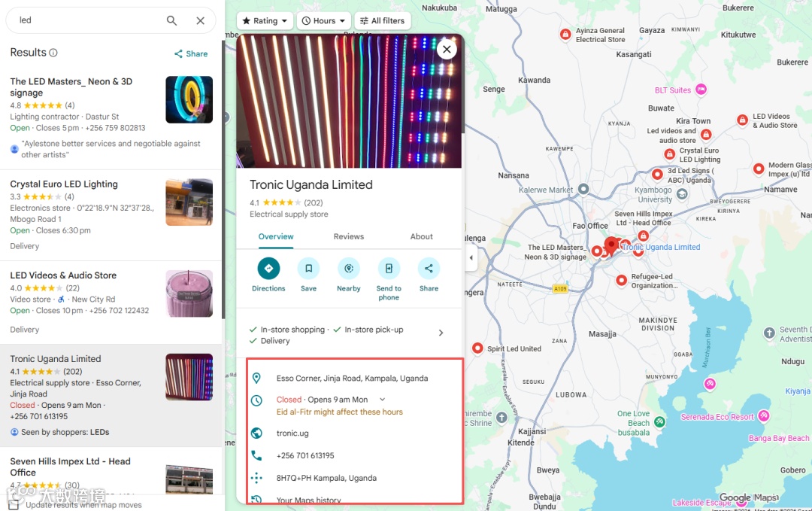Click the clock hours icon
Screen dimensions: 812x511
tap(256, 400)
